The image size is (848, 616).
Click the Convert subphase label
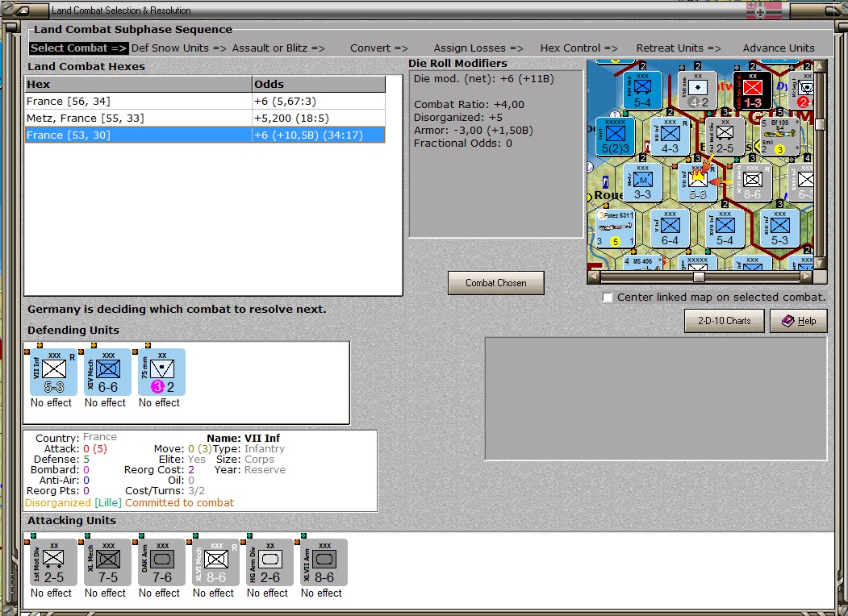pyautogui.click(x=379, y=48)
